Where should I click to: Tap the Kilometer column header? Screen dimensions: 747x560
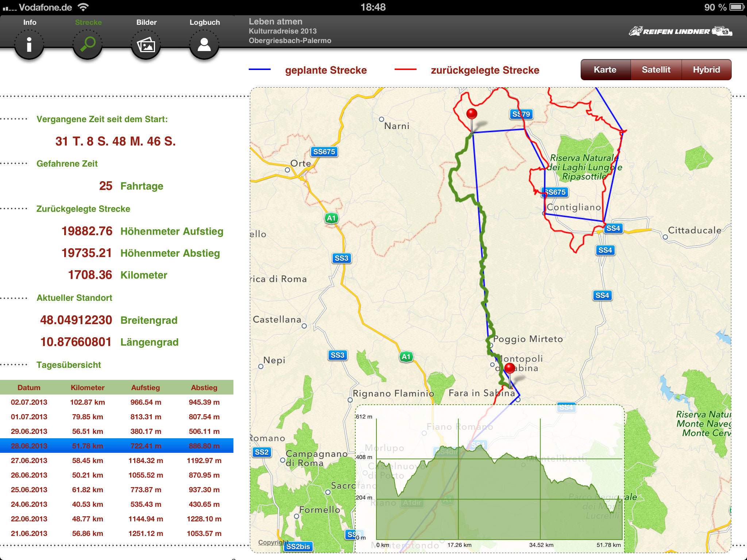pyautogui.click(x=88, y=388)
